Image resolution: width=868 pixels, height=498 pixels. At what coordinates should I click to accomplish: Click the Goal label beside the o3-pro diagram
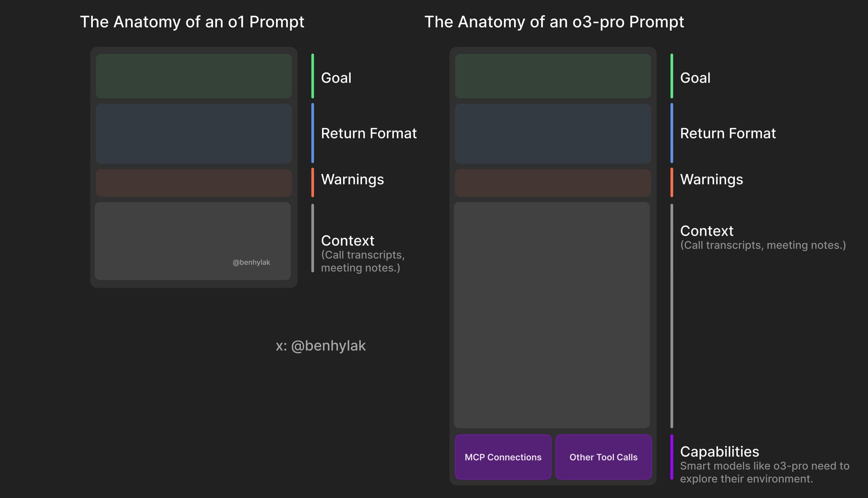click(695, 78)
